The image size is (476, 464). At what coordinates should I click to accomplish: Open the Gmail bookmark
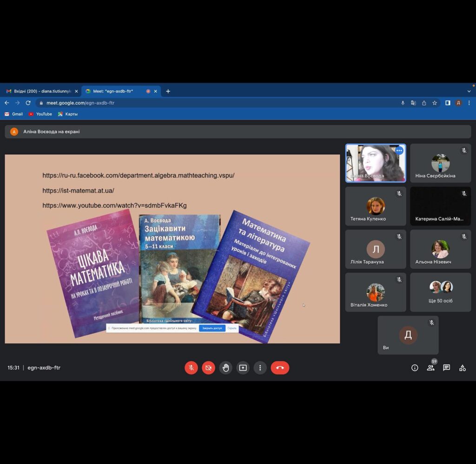13,114
